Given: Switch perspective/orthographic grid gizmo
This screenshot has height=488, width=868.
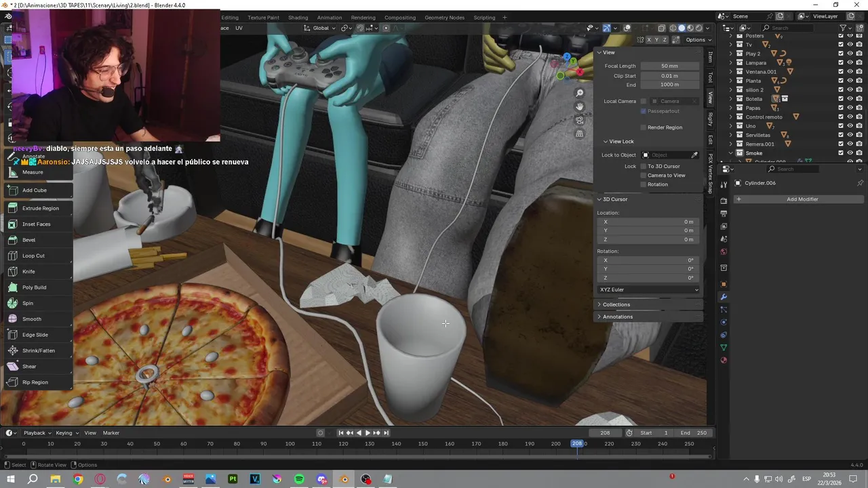Looking at the screenshot, I should tap(579, 134).
